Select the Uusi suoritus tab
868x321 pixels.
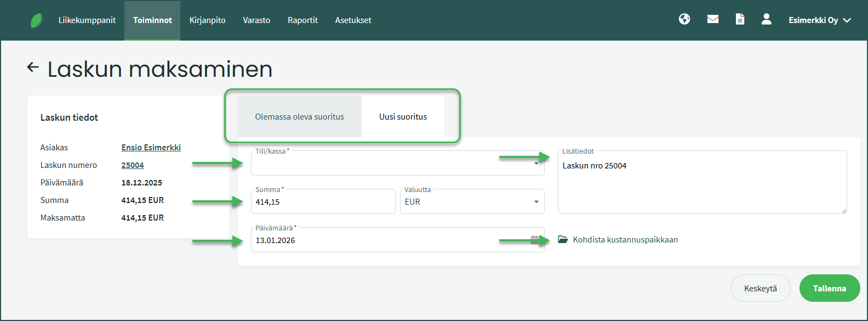pos(403,117)
